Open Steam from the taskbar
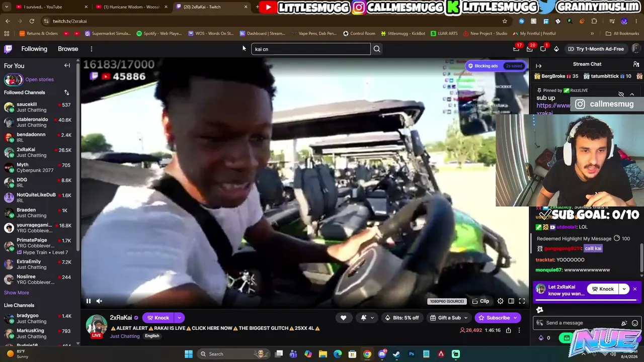 [x=396, y=354]
